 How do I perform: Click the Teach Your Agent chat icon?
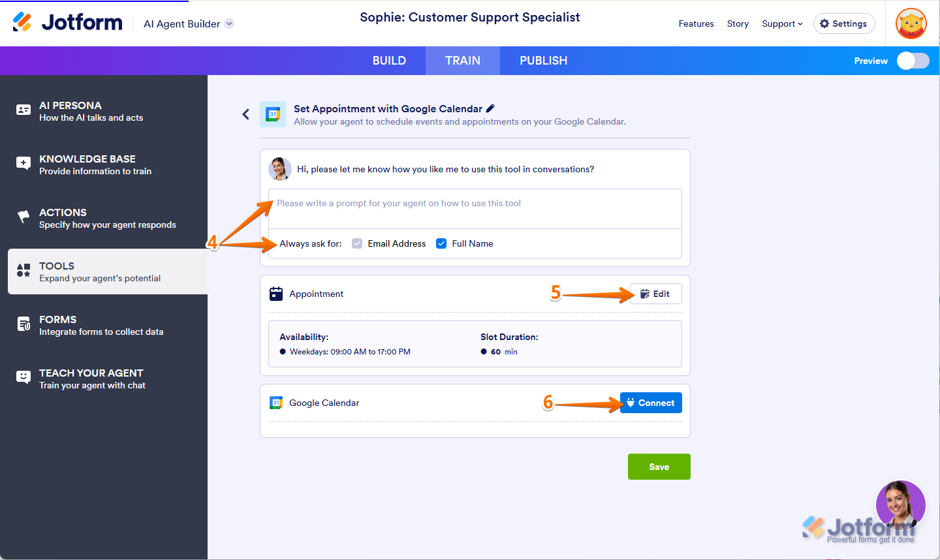point(23,377)
